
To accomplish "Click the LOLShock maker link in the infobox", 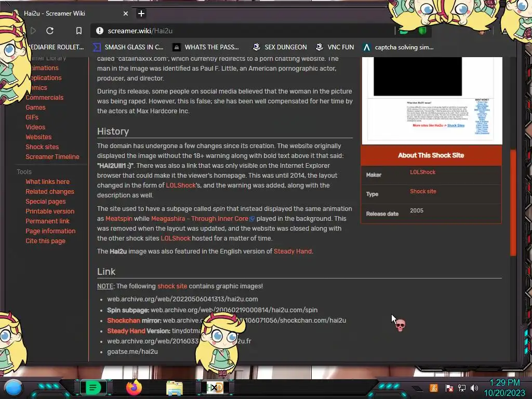I will coord(422,172).
